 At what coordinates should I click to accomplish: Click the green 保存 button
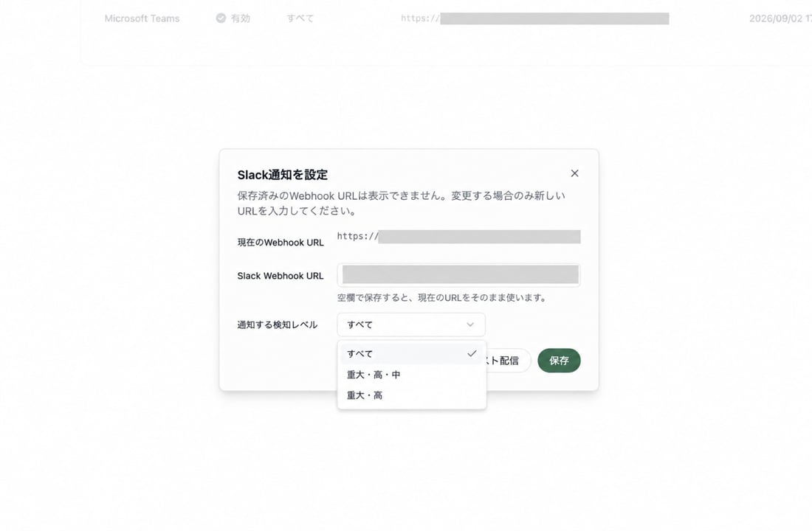[559, 360]
